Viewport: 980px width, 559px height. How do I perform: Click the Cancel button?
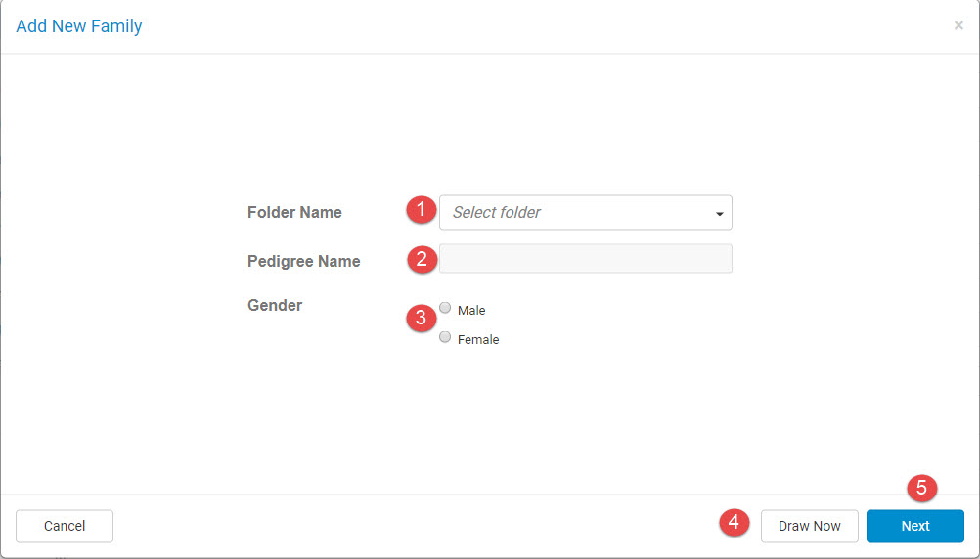[65, 526]
